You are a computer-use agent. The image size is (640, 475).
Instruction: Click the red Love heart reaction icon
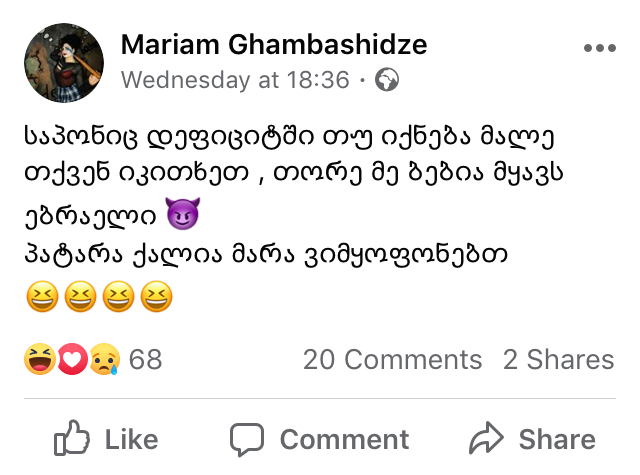(x=72, y=359)
